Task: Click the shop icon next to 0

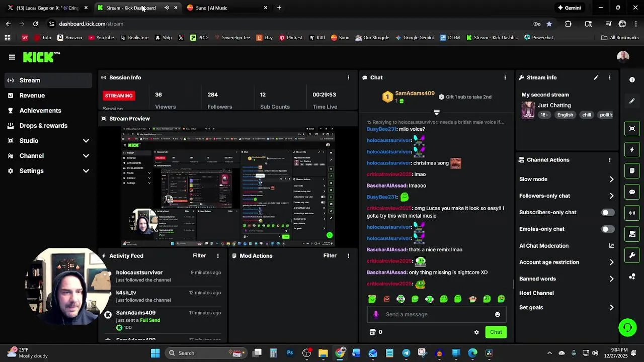Action: 373,332
